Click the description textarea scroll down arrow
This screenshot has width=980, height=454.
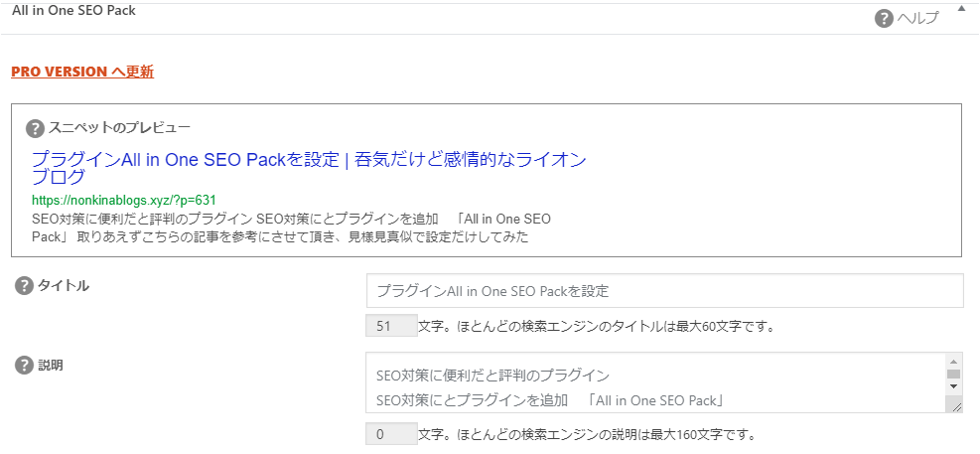(x=953, y=386)
